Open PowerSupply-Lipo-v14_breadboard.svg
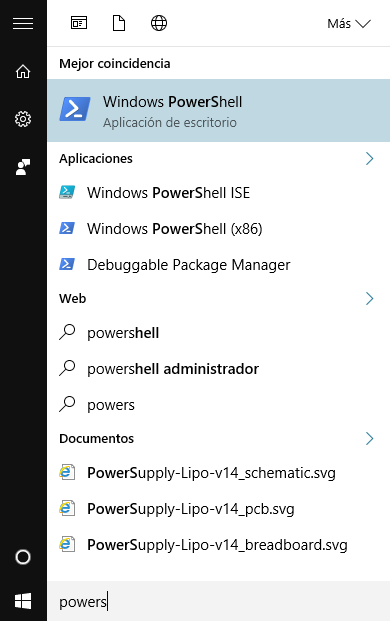This screenshot has height=621, width=390. (219, 545)
